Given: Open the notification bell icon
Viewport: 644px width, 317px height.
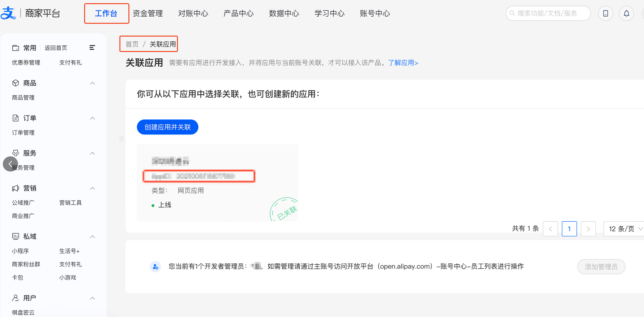Looking at the screenshot, I should point(626,13).
